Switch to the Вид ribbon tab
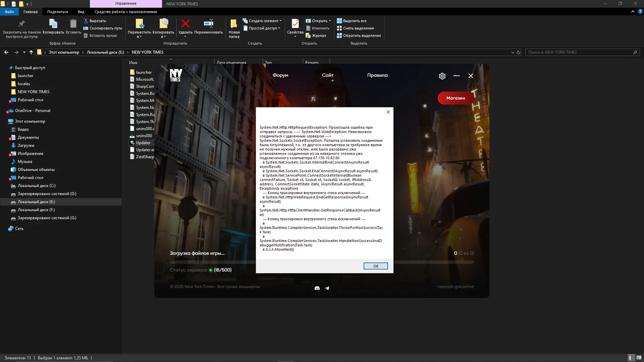Viewport: 644px width, 362px height. pos(81,12)
